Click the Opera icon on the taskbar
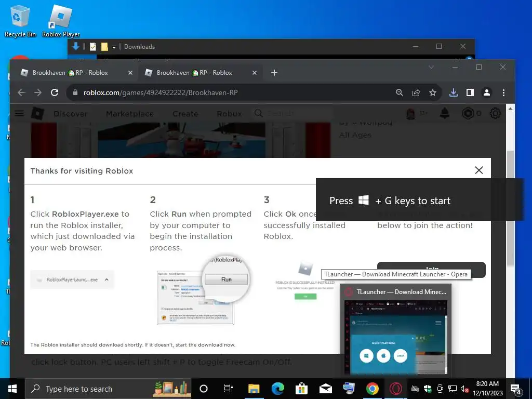The height and width of the screenshot is (399, 532). tap(395, 389)
